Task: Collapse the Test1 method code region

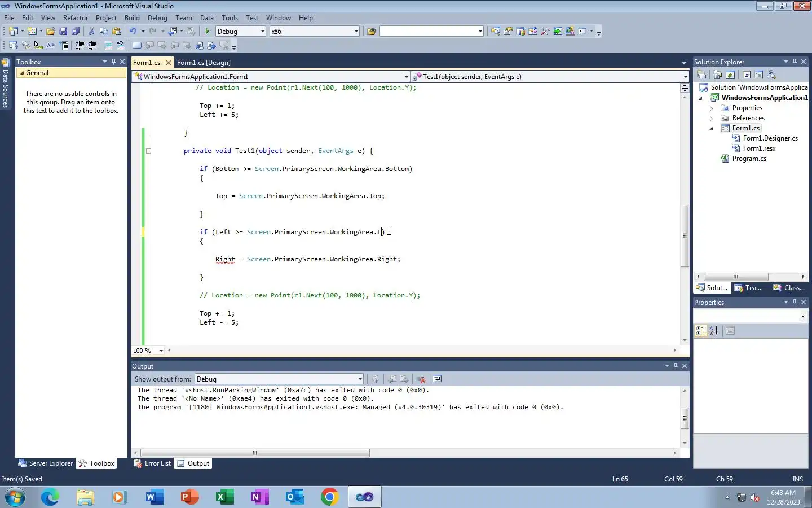Action: point(148,151)
